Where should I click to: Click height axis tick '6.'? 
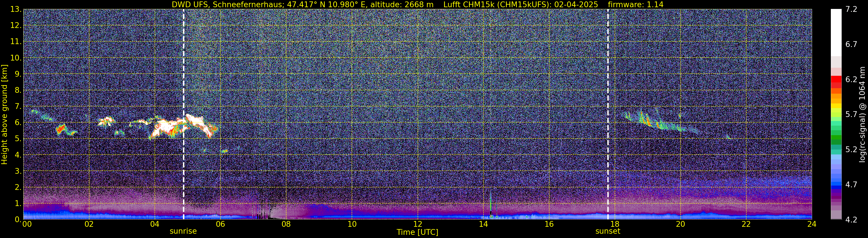click(x=18, y=123)
